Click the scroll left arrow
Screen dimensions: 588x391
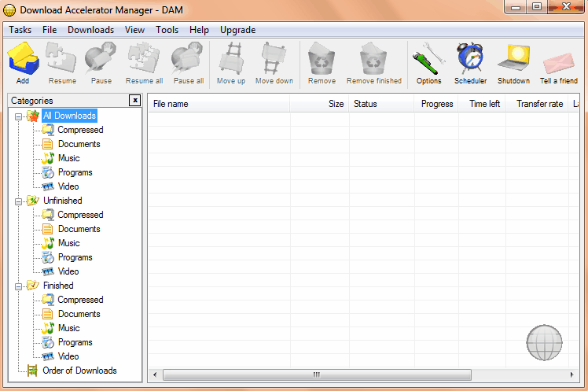pyautogui.click(x=155, y=374)
